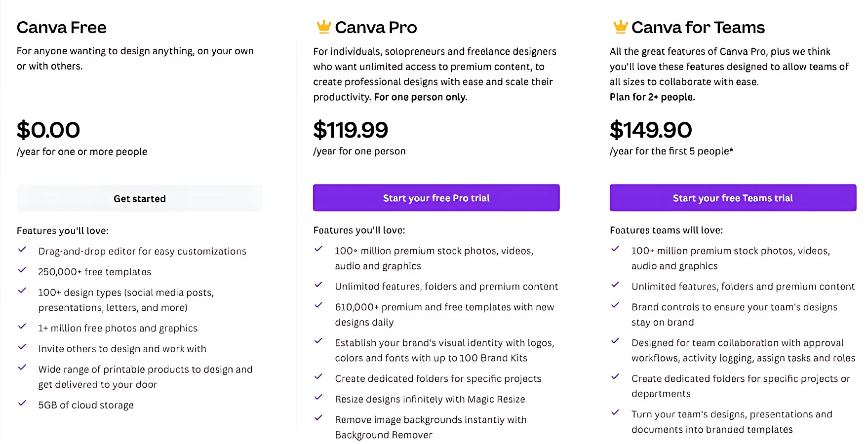
Task: Click the crown icon beside Canva for Teams
Action: pyautogui.click(x=620, y=27)
